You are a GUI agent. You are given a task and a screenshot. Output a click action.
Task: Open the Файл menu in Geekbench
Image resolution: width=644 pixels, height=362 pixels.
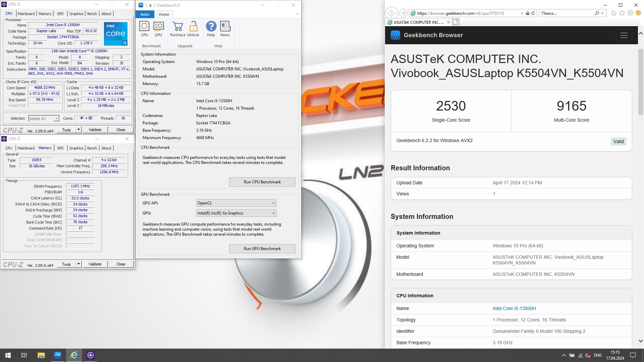click(145, 14)
